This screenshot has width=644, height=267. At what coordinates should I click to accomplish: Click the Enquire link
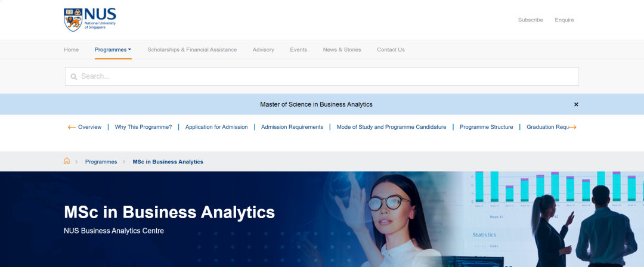(564, 20)
